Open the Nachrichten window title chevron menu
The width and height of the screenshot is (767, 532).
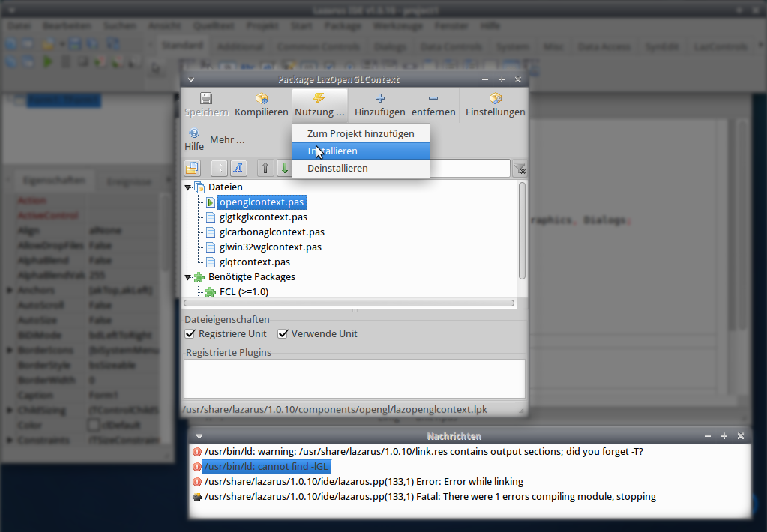point(199,436)
